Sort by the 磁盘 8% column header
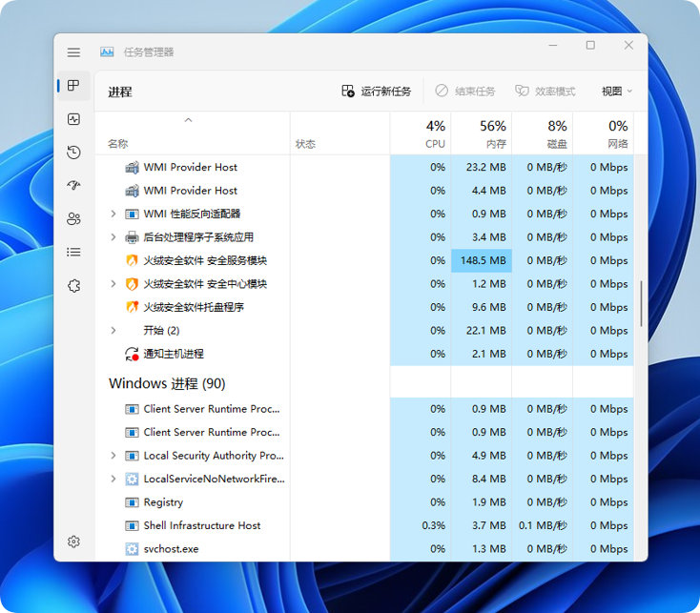The image size is (700, 613). 543,133
